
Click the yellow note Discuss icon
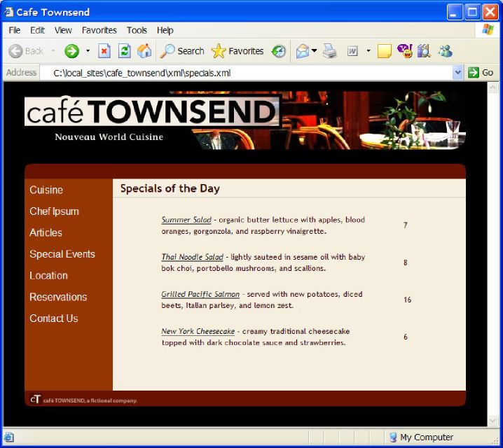pos(385,51)
